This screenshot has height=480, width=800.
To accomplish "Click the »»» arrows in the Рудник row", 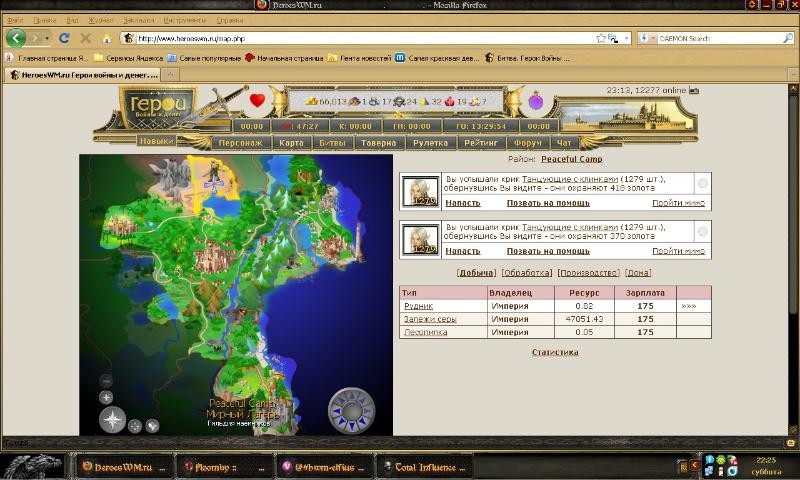I will tap(688, 306).
